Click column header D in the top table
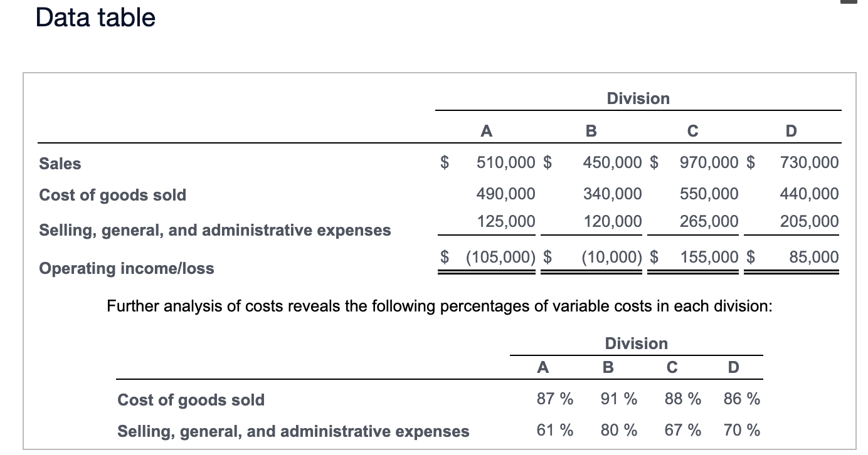The height and width of the screenshot is (455, 868). (791, 130)
